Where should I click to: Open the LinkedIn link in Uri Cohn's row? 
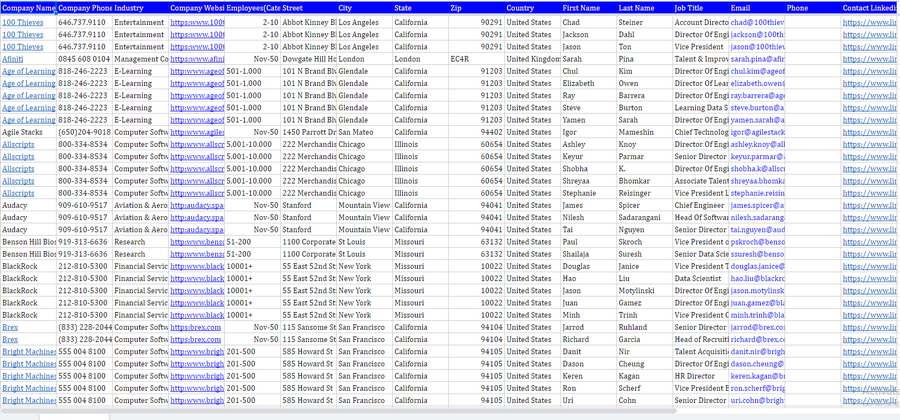(870, 400)
